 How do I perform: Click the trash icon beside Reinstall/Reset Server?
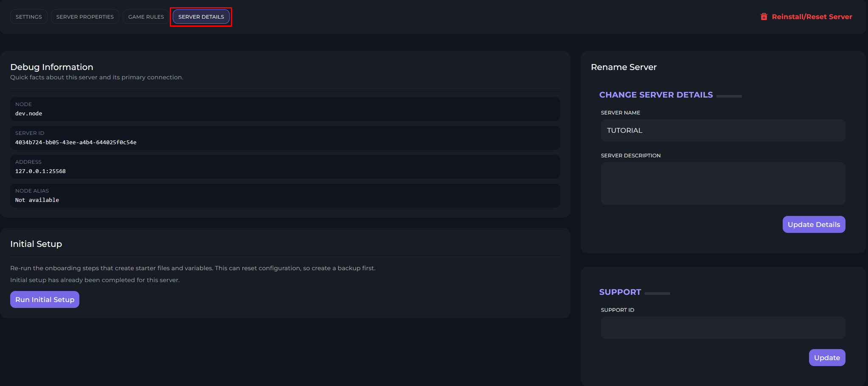tap(764, 17)
